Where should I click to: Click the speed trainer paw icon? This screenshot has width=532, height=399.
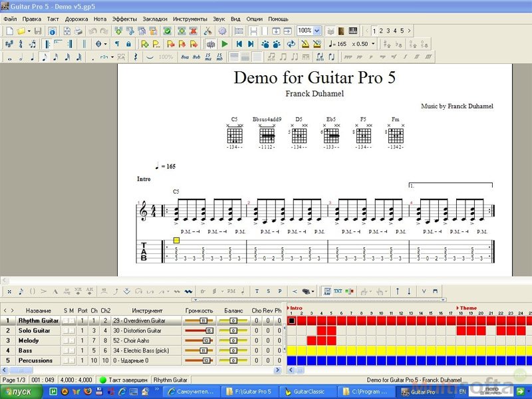[265, 44]
